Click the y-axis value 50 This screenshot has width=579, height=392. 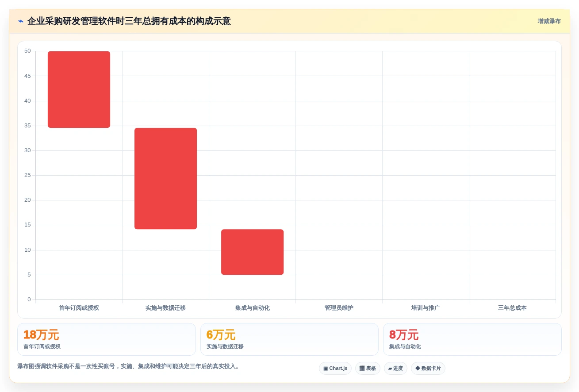click(x=27, y=51)
